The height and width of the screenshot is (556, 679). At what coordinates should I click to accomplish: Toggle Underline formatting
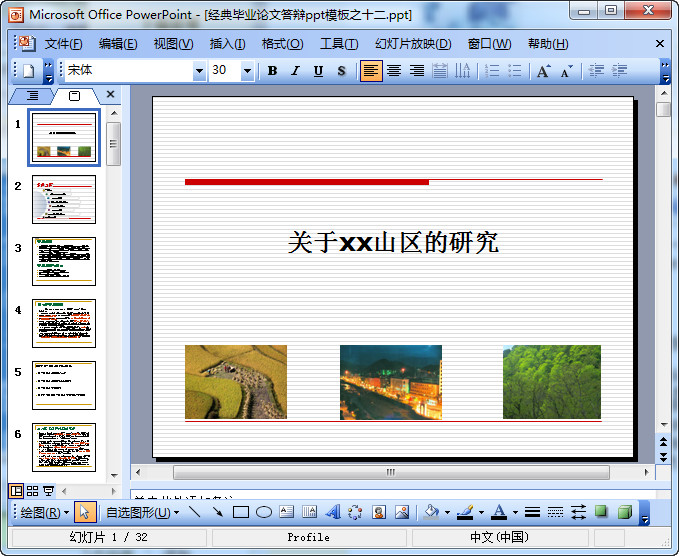[x=318, y=71]
